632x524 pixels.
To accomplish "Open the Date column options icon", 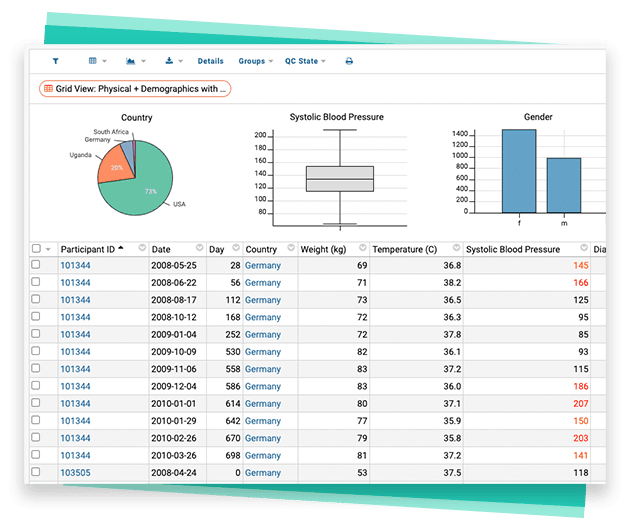I will point(199,249).
